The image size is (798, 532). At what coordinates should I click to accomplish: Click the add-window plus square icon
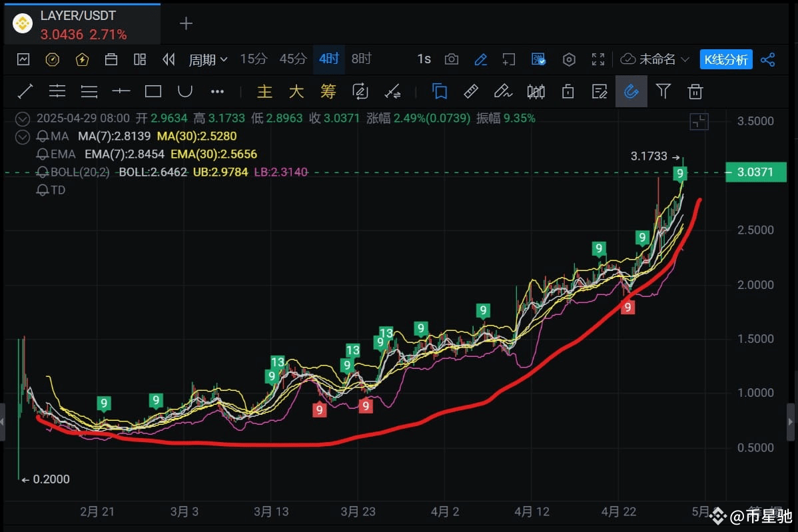(508, 59)
